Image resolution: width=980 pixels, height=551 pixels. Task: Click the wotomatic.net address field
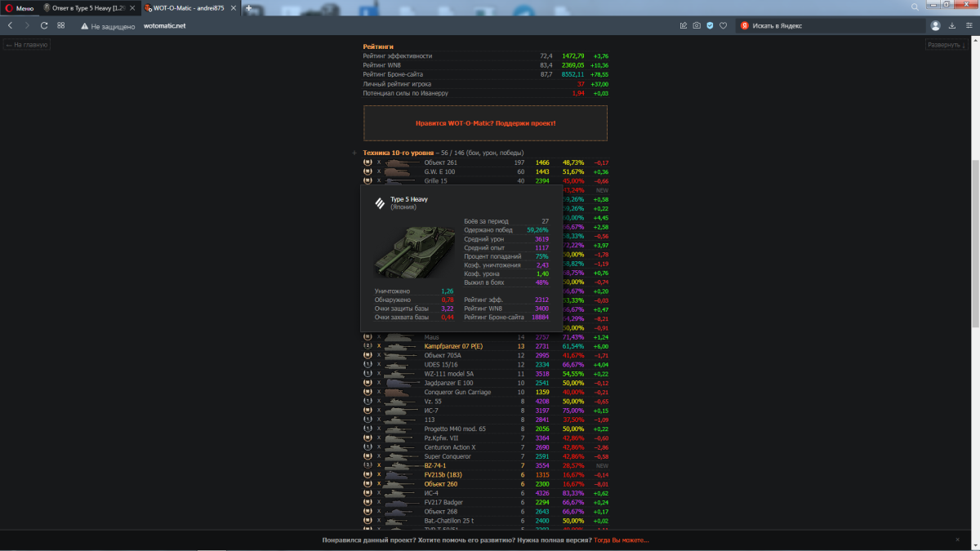[x=164, y=26]
